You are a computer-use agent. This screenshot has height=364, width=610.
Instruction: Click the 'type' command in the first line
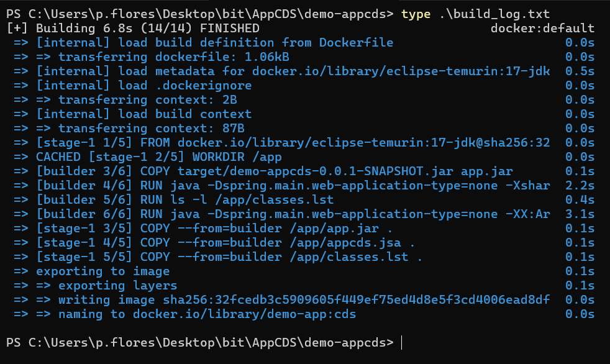click(416, 14)
